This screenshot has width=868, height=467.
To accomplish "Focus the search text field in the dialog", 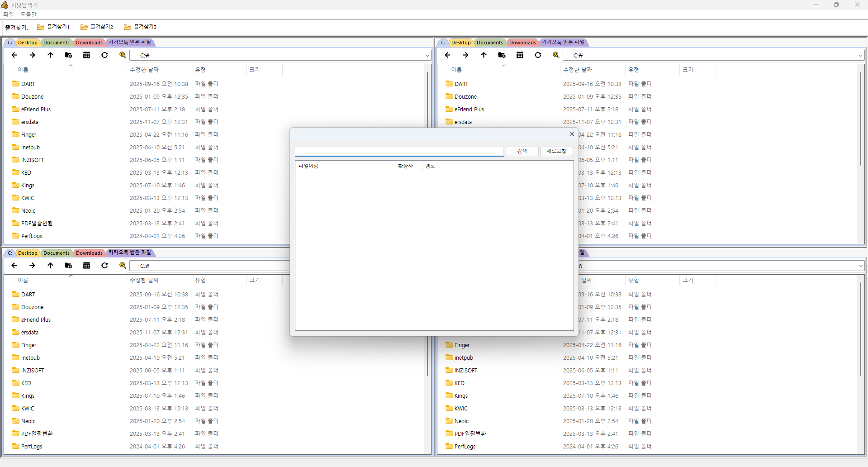I will 399,151.
